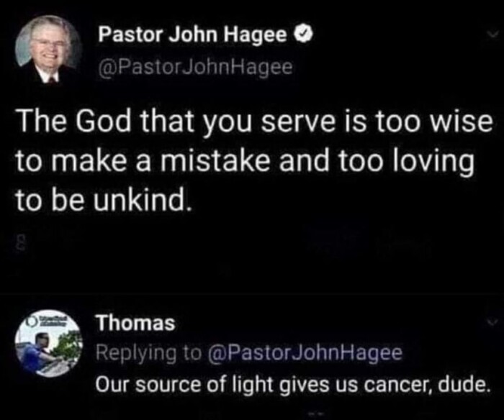Click the "Replying to" label
This screenshot has width=504, height=420.
click(x=150, y=354)
